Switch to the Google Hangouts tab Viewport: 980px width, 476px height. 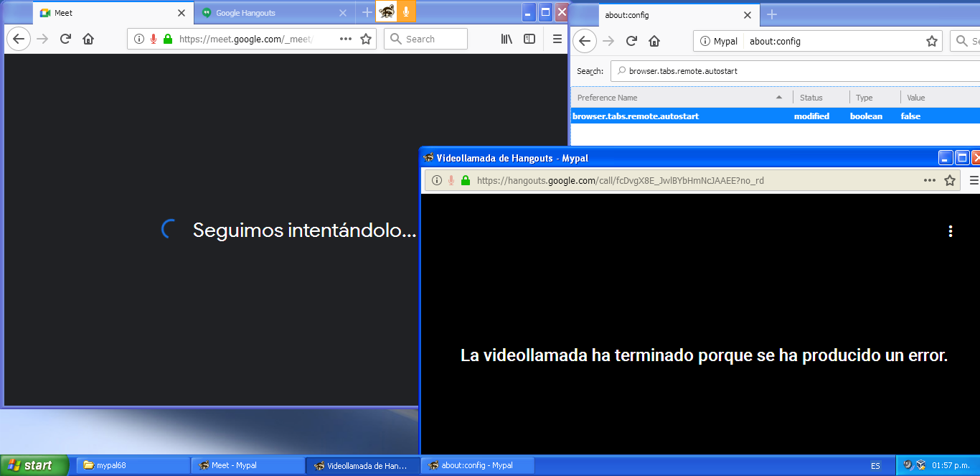click(275, 13)
